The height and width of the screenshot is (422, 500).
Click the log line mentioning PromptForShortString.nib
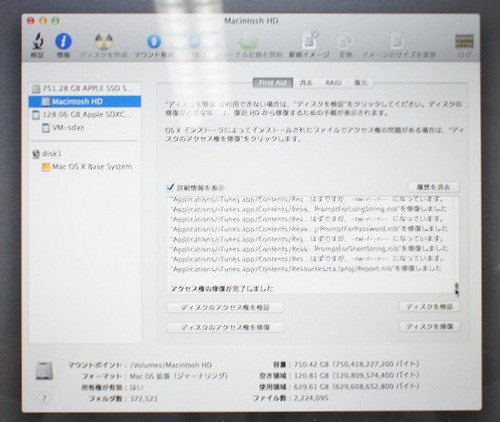(309, 249)
